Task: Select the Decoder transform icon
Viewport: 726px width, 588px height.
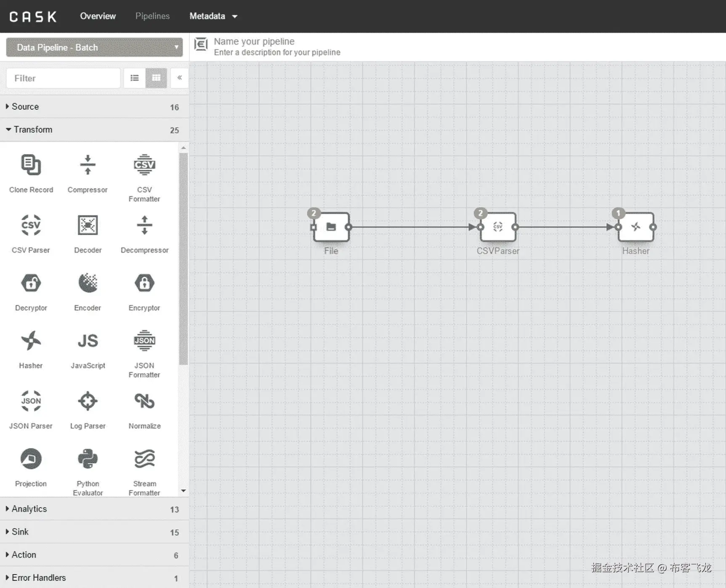Action: (88, 225)
